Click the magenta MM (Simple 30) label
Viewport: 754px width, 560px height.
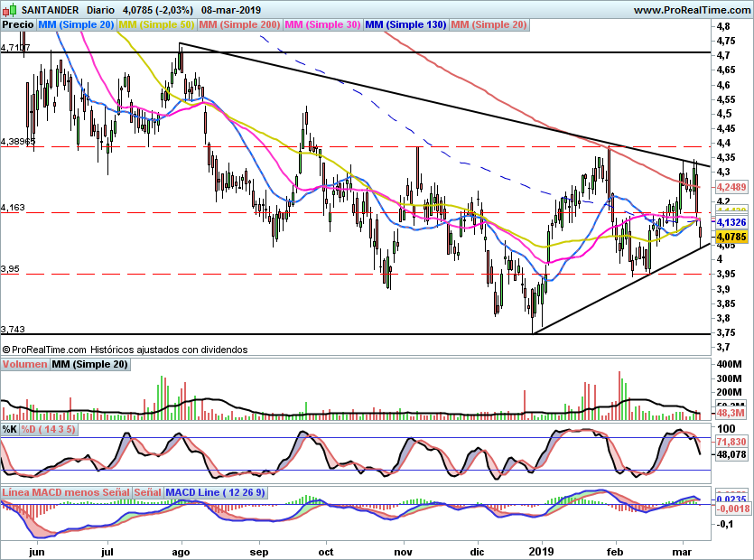[322, 24]
